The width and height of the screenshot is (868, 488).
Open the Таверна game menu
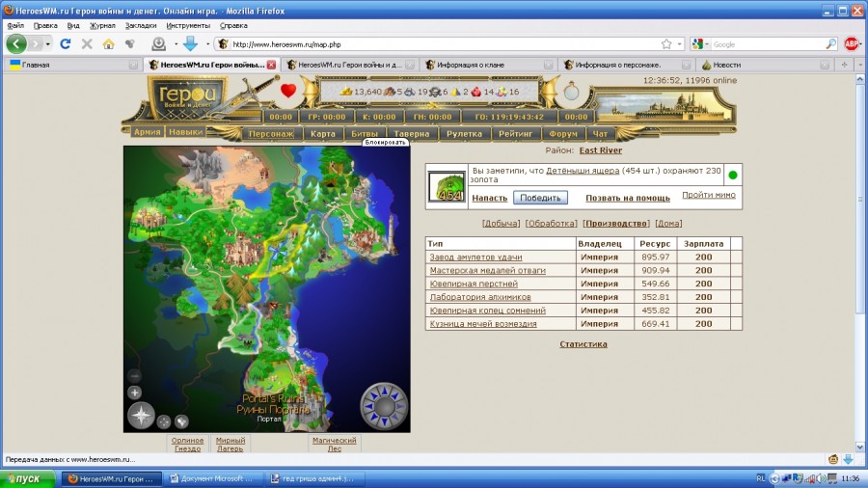[411, 133]
